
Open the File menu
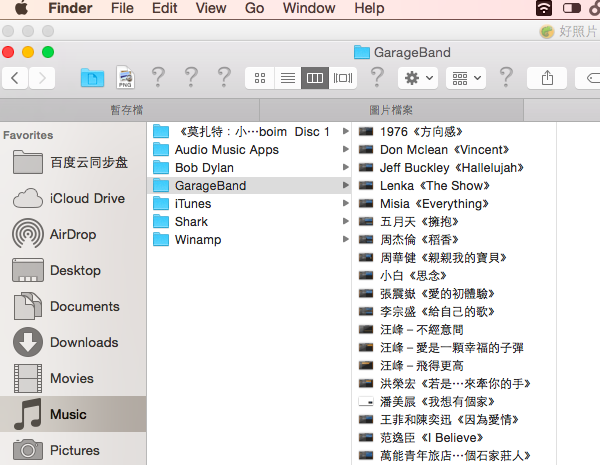(122, 8)
